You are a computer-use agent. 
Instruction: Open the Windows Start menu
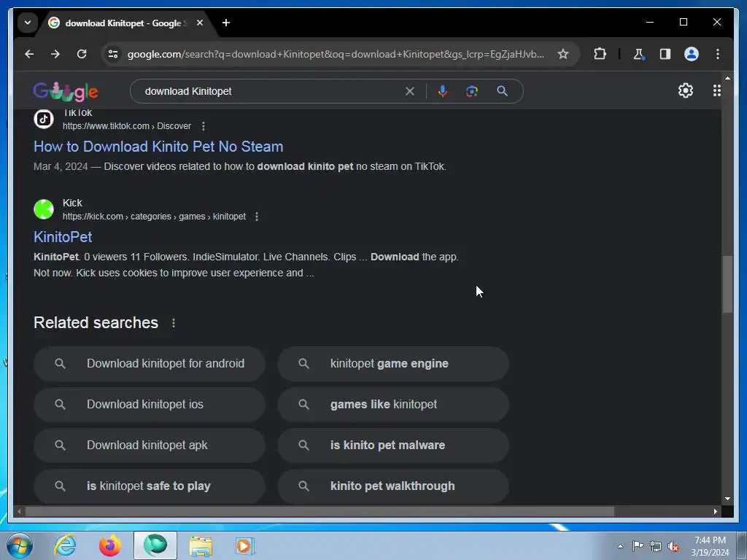tap(20, 545)
